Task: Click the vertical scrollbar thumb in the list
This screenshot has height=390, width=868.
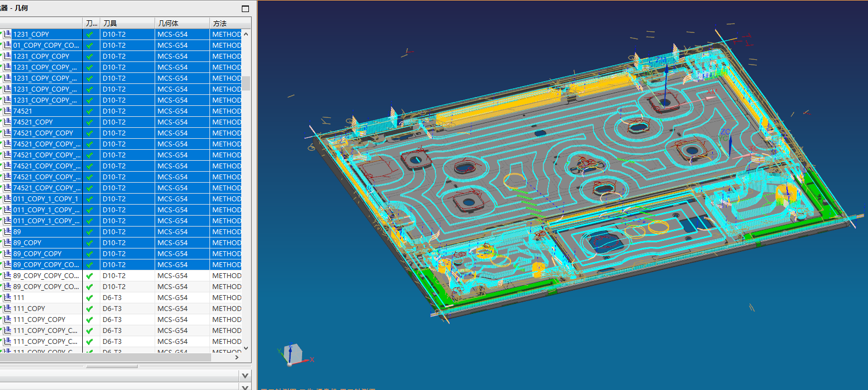Action: tap(246, 83)
